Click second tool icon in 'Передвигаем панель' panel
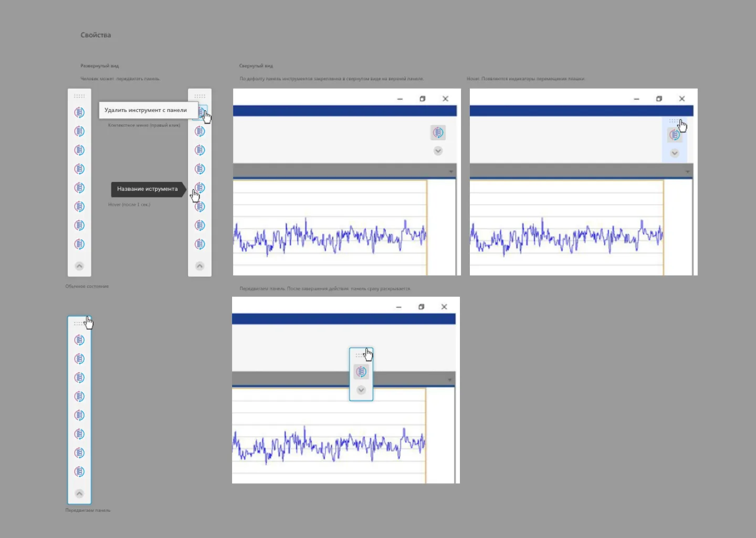The width and height of the screenshot is (756, 538). tap(79, 359)
